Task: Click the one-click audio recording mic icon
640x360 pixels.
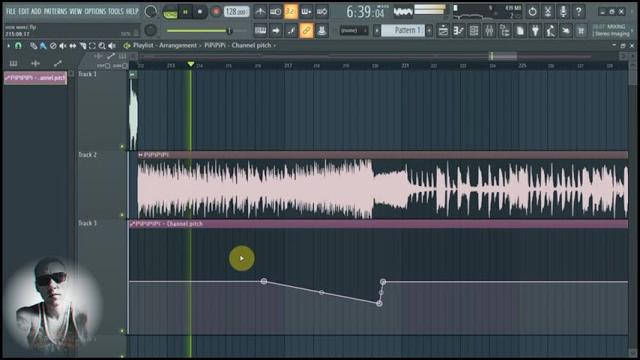Action: pos(563,12)
